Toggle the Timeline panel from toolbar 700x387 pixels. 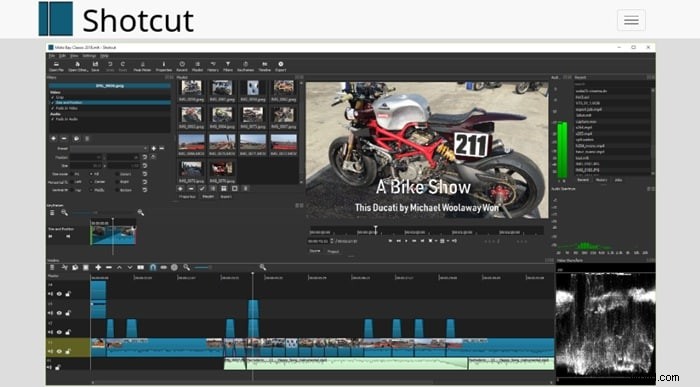(x=264, y=67)
